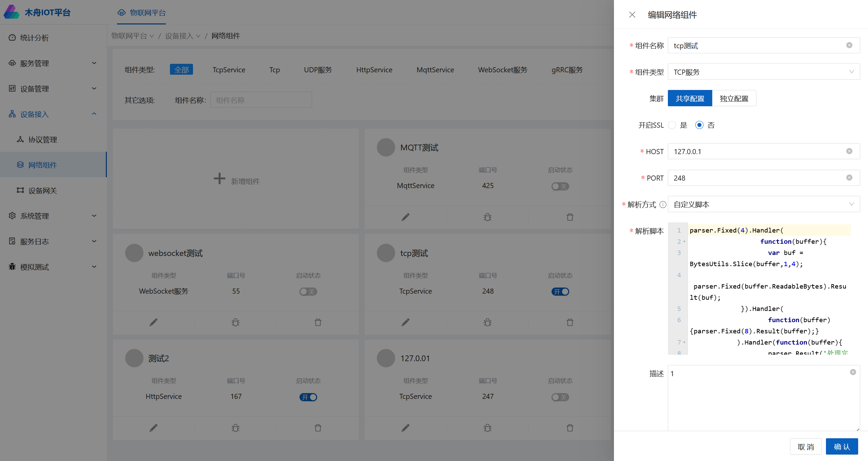Clear the PORT field value
Image resolution: width=868 pixels, height=461 pixels.
tap(849, 178)
